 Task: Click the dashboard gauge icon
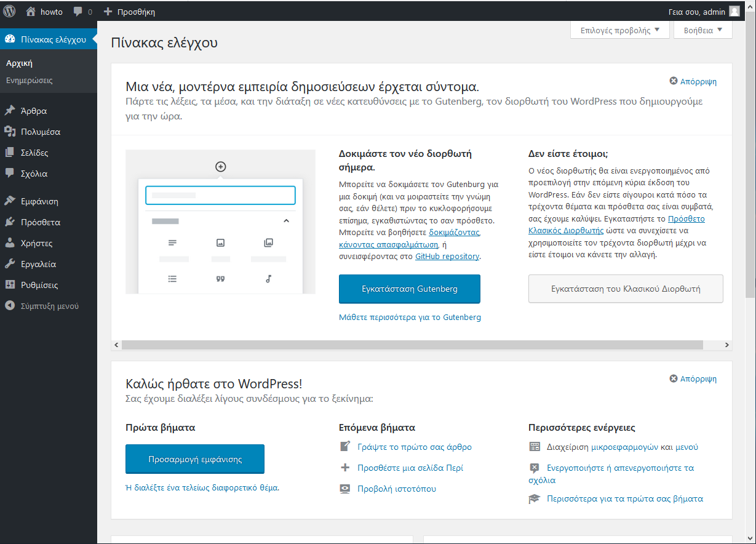(10, 39)
